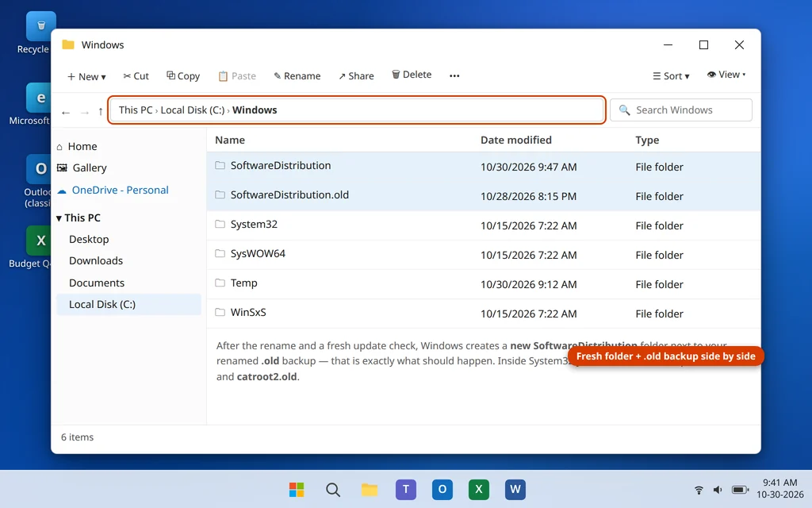Click folder icon beside SysWOW64

tap(220, 253)
